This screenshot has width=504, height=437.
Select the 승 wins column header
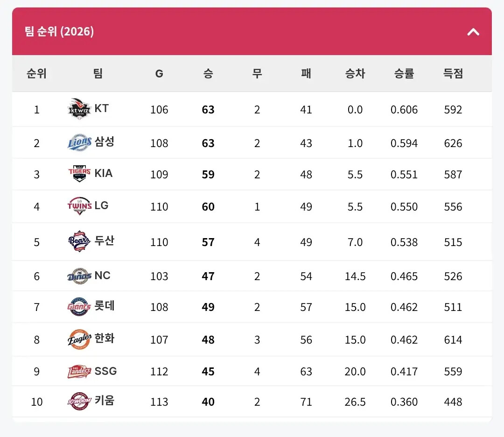208,74
